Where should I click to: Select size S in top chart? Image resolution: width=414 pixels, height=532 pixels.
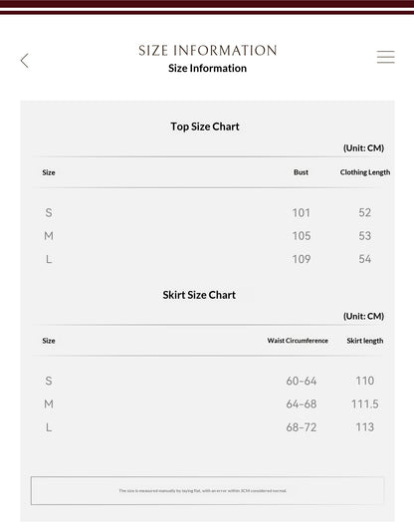click(49, 213)
